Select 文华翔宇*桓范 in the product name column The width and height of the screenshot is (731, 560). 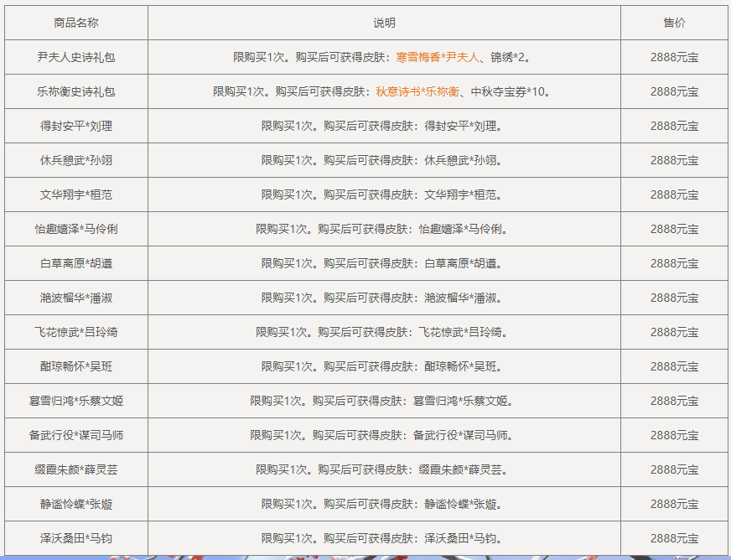(76, 194)
